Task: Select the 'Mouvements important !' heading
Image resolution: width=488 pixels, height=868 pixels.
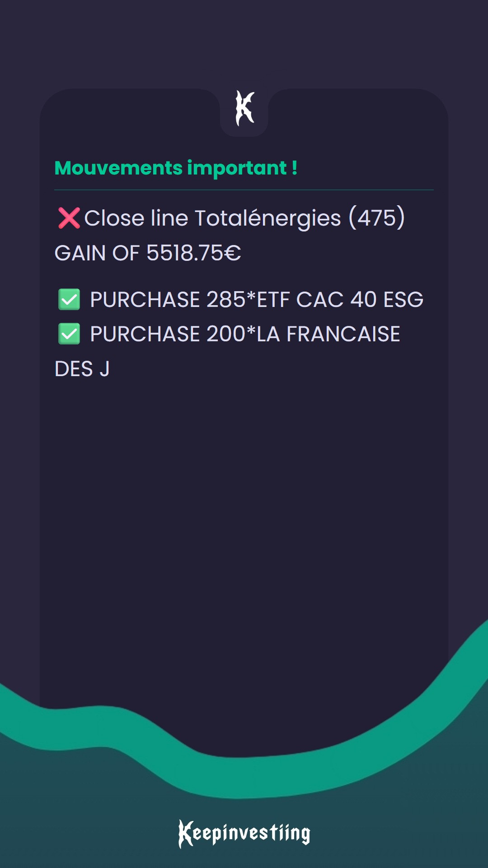Action: point(176,168)
